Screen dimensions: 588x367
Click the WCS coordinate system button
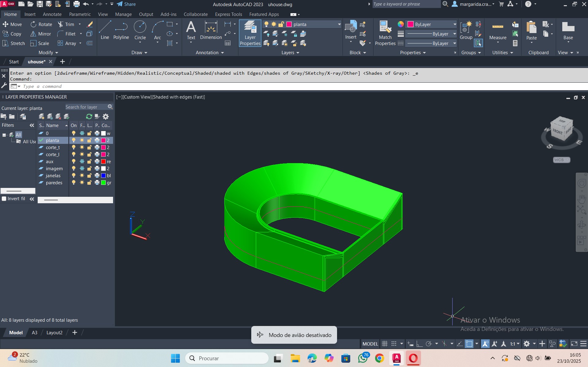click(561, 160)
